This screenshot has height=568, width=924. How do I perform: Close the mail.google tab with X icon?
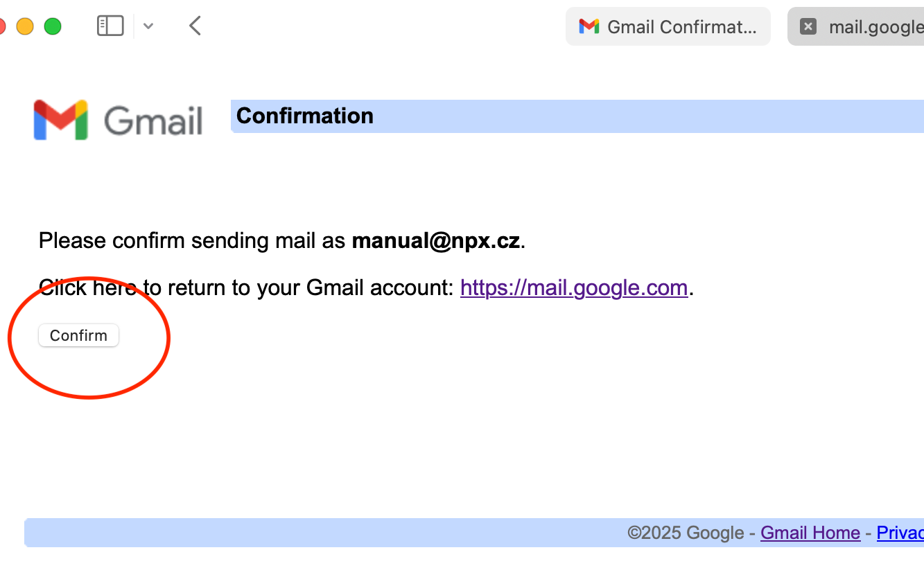coord(808,26)
